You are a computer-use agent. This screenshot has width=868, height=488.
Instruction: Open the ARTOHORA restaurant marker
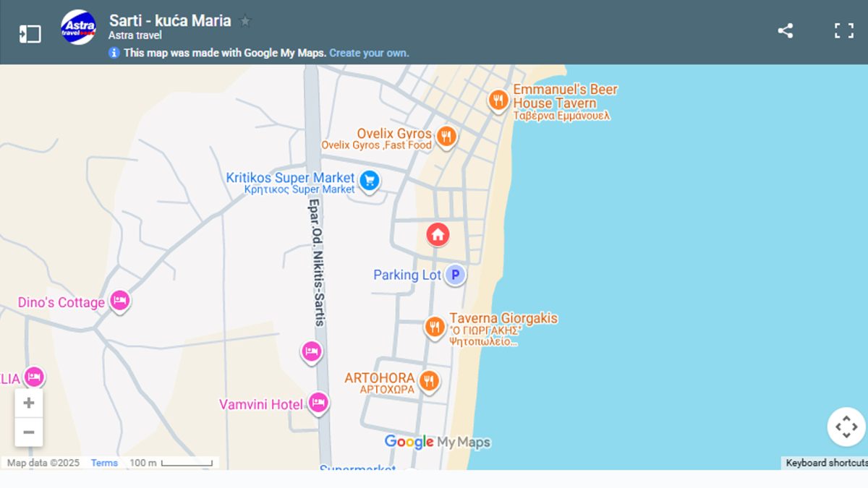[x=429, y=380]
